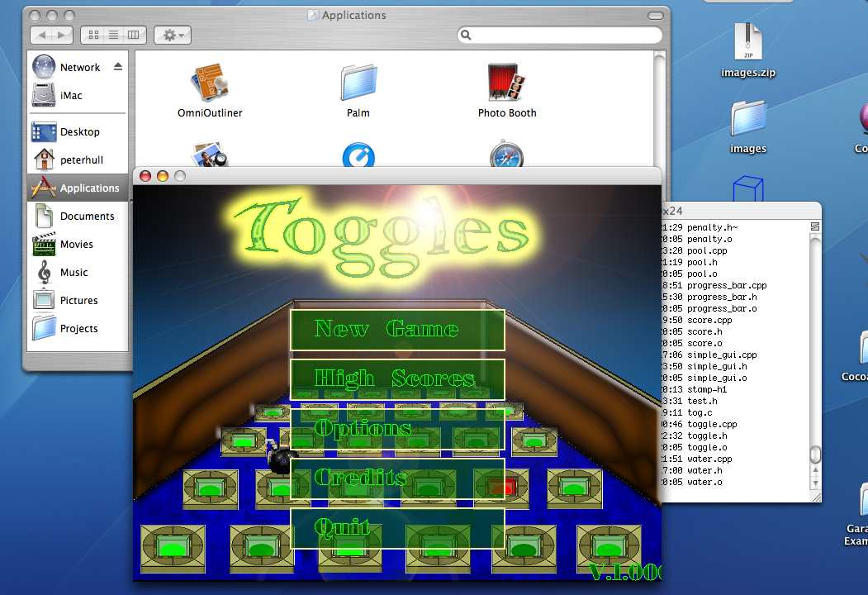
Task: Click the search magnifier glass icon
Action: [x=467, y=36]
